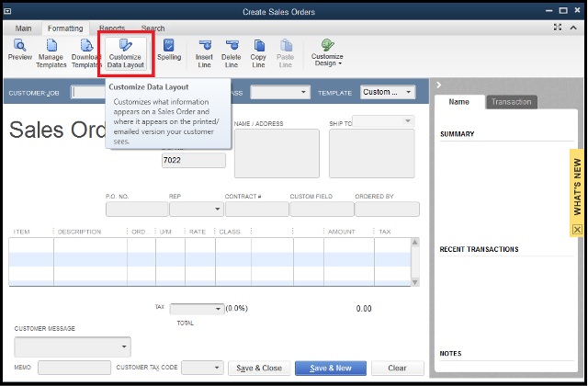
Task: Open the Customer Tax Code dropdown
Action: (x=202, y=368)
